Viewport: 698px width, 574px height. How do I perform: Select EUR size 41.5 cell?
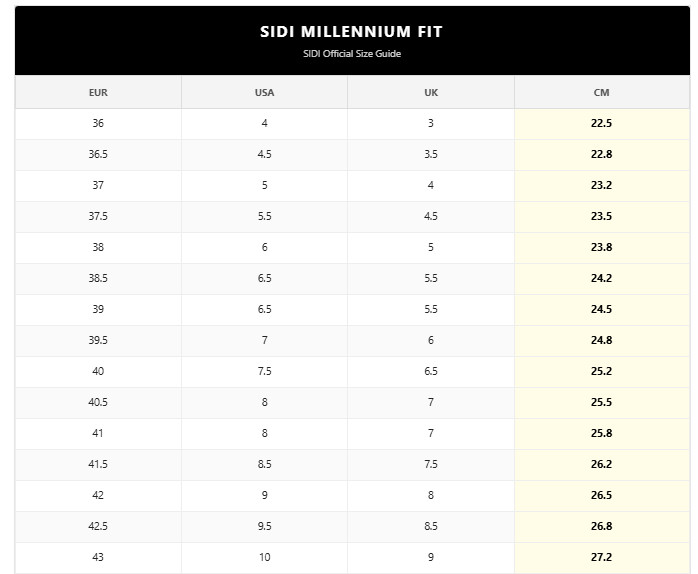tap(98, 464)
